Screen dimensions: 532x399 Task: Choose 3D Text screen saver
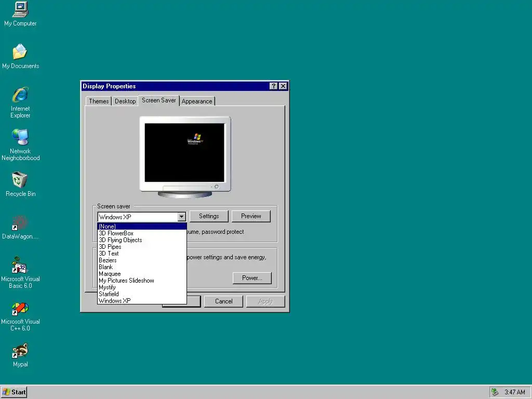[142, 254]
